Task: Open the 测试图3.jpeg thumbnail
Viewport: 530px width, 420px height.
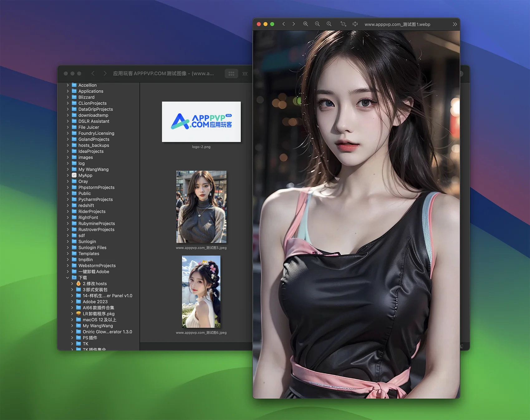Action: pos(201,207)
